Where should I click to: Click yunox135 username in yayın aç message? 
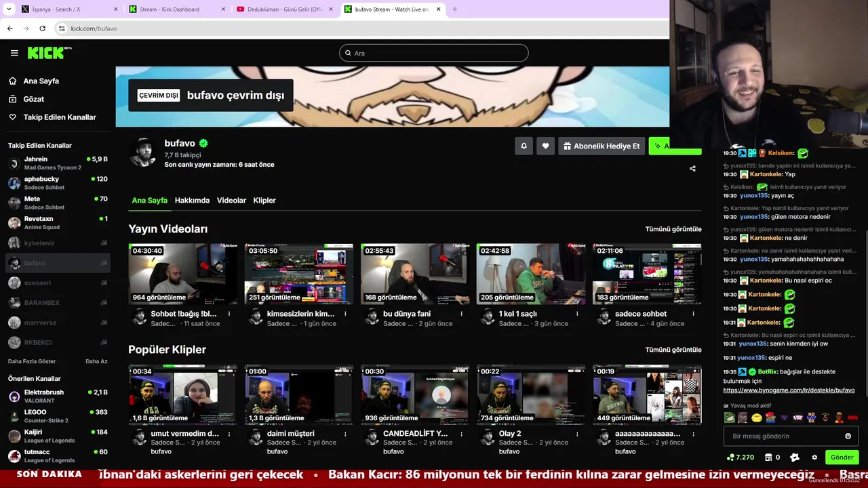[754, 196]
